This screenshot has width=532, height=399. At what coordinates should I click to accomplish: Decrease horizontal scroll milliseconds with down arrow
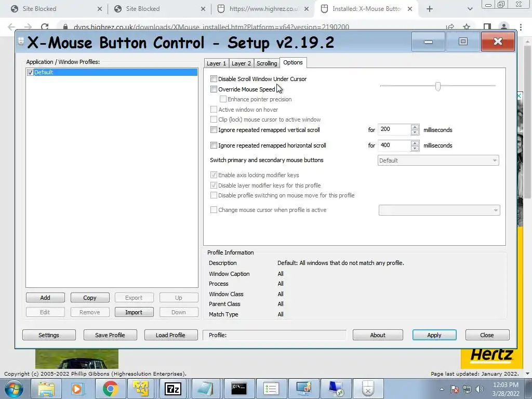point(415,148)
